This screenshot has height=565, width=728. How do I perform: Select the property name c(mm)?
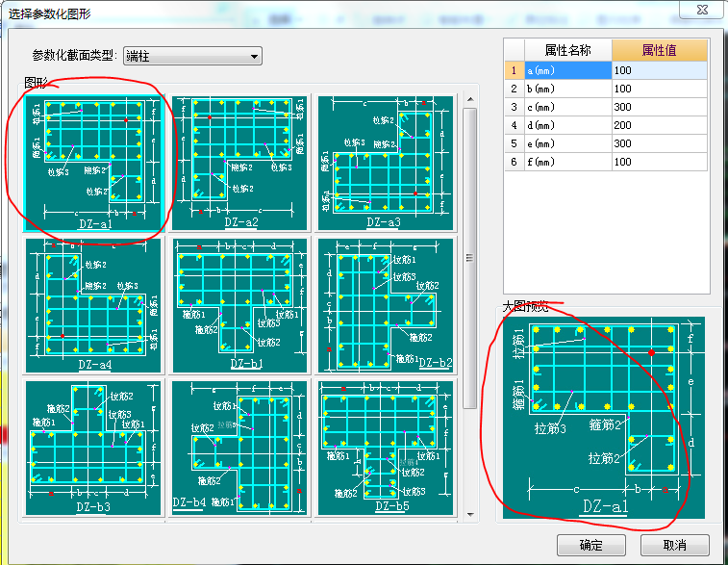click(x=568, y=107)
